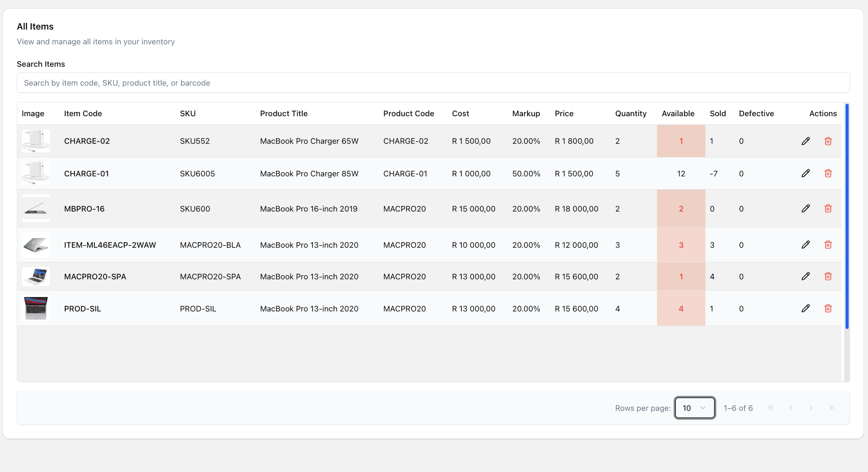Jump to the last page with pagination icon
The height and width of the screenshot is (472, 868).
[832, 408]
